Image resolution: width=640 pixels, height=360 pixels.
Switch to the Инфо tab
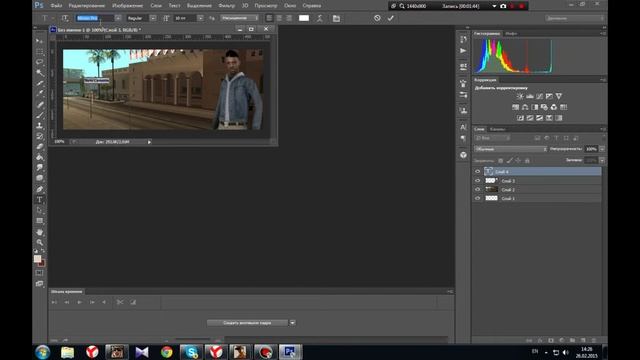pos(511,33)
